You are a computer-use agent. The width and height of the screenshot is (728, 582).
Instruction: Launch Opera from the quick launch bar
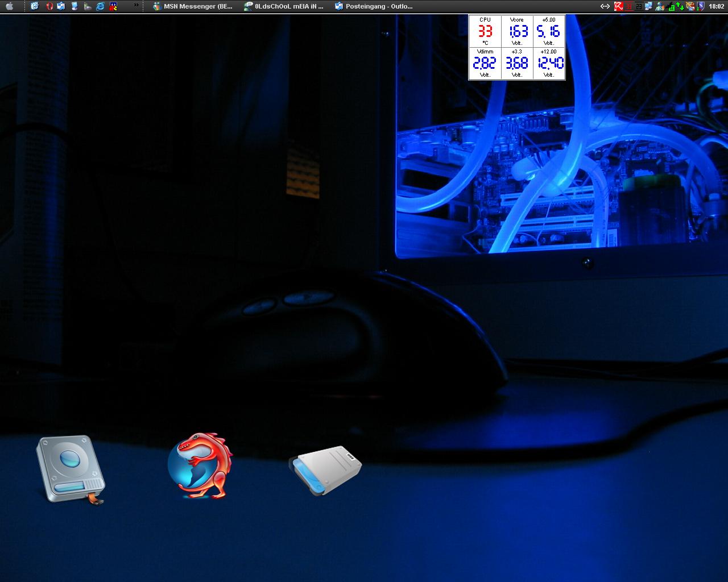[49, 7]
